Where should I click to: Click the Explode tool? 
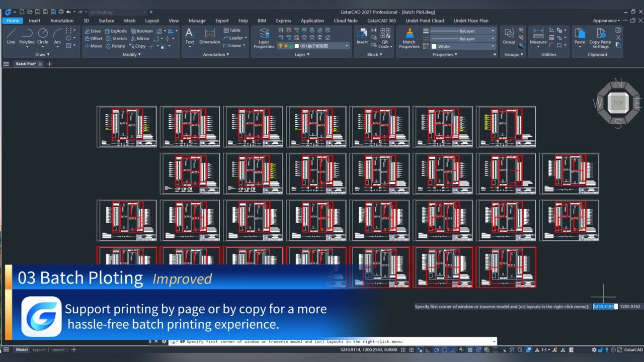[x=116, y=31]
